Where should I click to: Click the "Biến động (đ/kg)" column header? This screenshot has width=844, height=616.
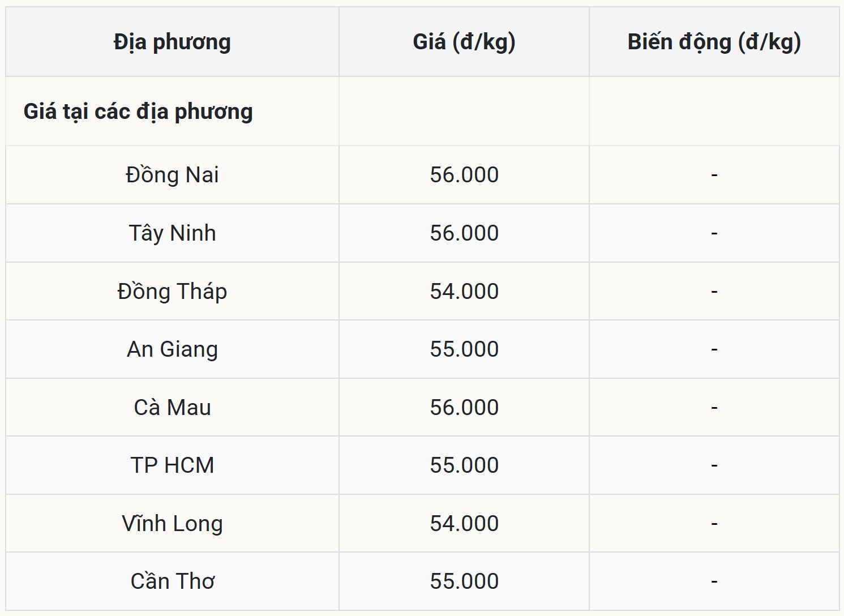click(714, 42)
